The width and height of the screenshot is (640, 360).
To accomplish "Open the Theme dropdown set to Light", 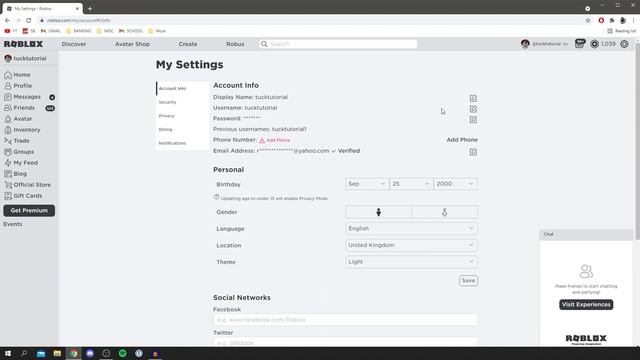I will [x=411, y=262].
